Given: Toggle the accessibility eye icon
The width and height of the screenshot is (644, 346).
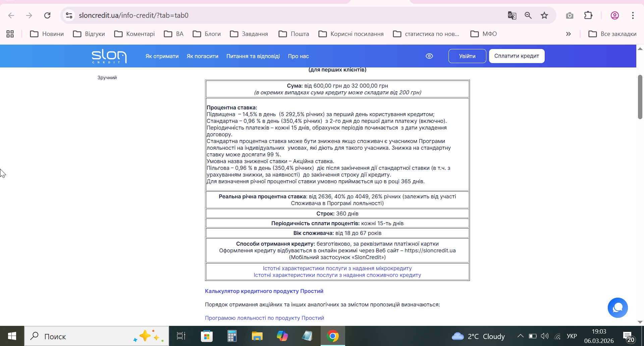Looking at the screenshot, I should pos(429,56).
